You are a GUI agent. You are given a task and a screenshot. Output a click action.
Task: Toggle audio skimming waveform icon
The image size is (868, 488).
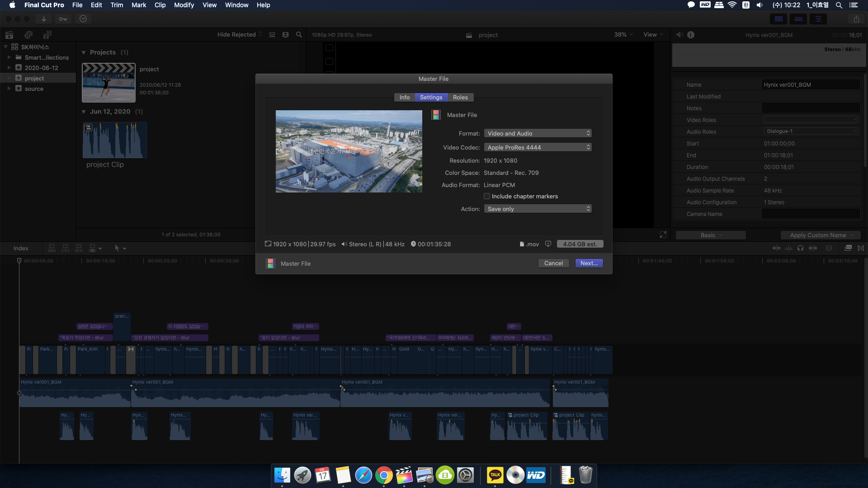pyautogui.click(x=789, y=248)
